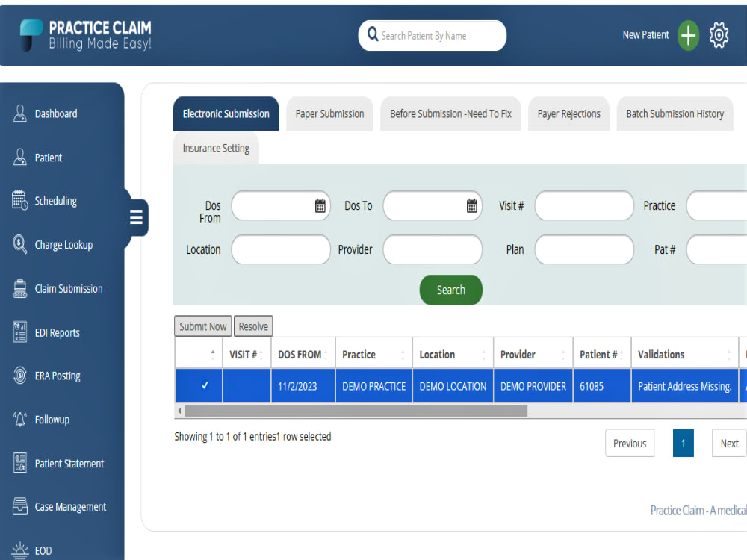Click the Dos To date field
747x560 pixels.
click(432, 206)
